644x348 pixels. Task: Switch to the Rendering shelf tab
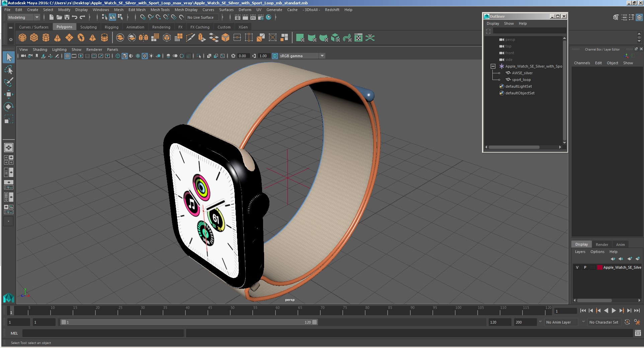(161, 27)
